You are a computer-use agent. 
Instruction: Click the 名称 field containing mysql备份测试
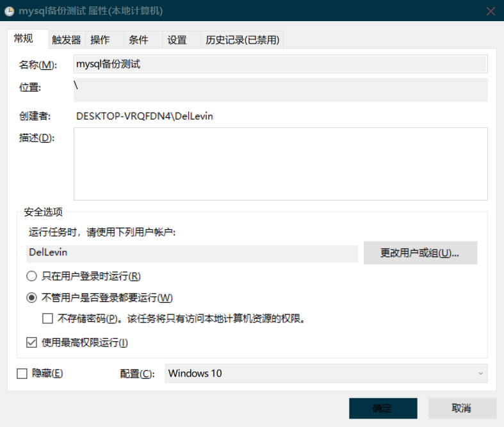[280, 64]
